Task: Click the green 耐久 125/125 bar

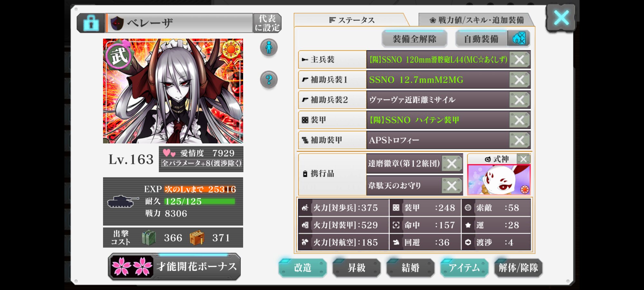Action: 200,201
